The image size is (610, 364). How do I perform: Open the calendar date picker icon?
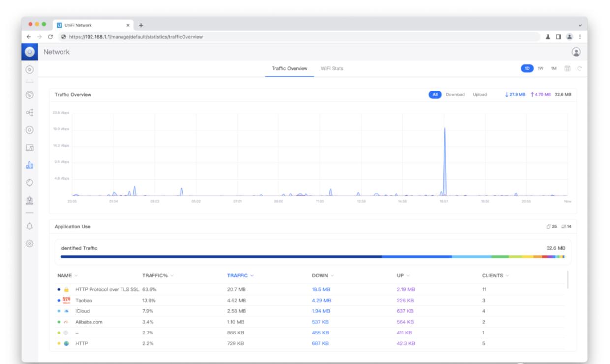point(567,68)
